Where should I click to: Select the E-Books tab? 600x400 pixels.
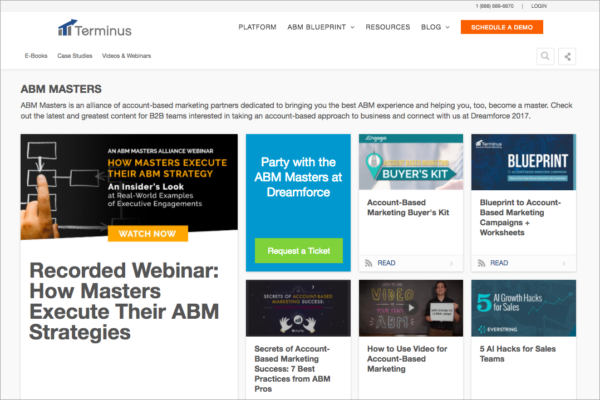click(36, 56)
